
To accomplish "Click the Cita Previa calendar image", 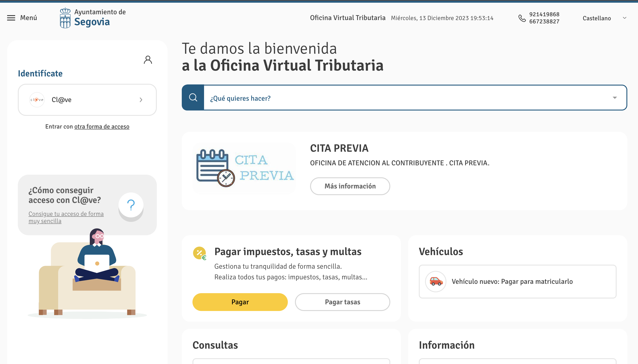I will click(244, 168).
